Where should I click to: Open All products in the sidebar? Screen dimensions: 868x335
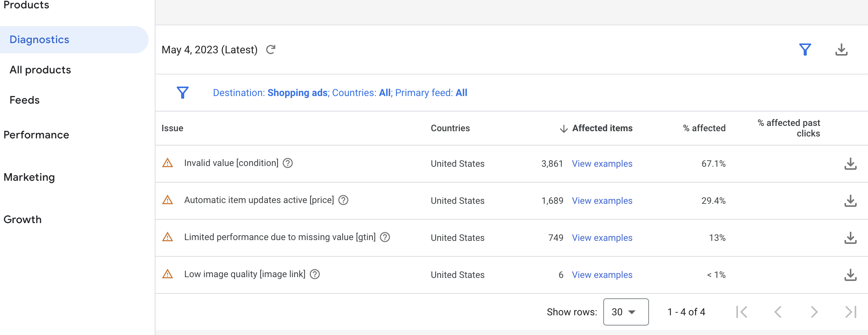pos(40,70)
